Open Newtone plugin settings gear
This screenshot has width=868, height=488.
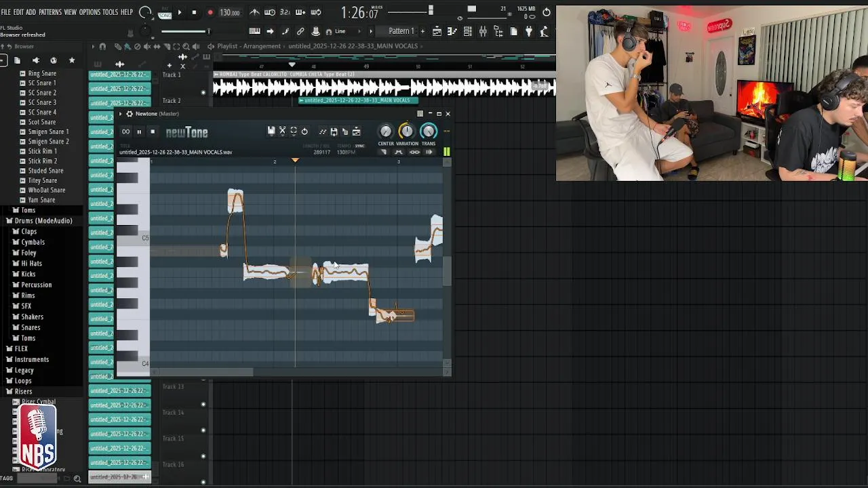pos(129,114)
